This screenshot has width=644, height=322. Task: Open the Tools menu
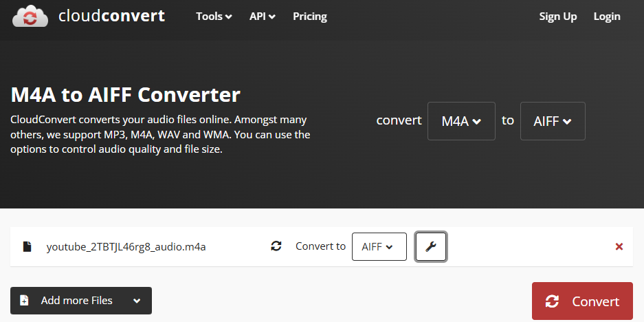pyautogui.click(x=214, y=17)
